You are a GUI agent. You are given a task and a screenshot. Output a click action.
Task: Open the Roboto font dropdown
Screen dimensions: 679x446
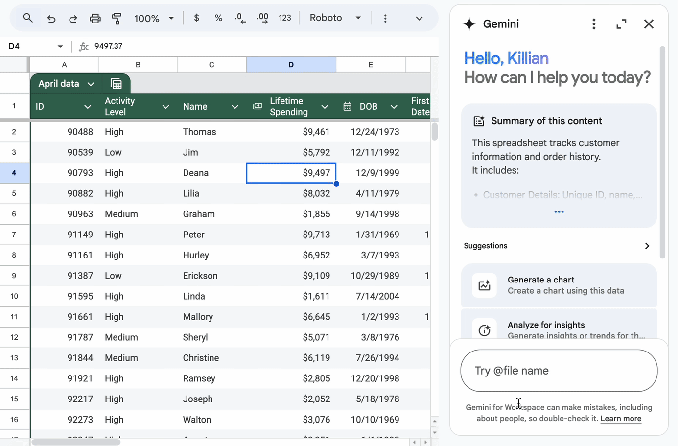click(333, 18)
